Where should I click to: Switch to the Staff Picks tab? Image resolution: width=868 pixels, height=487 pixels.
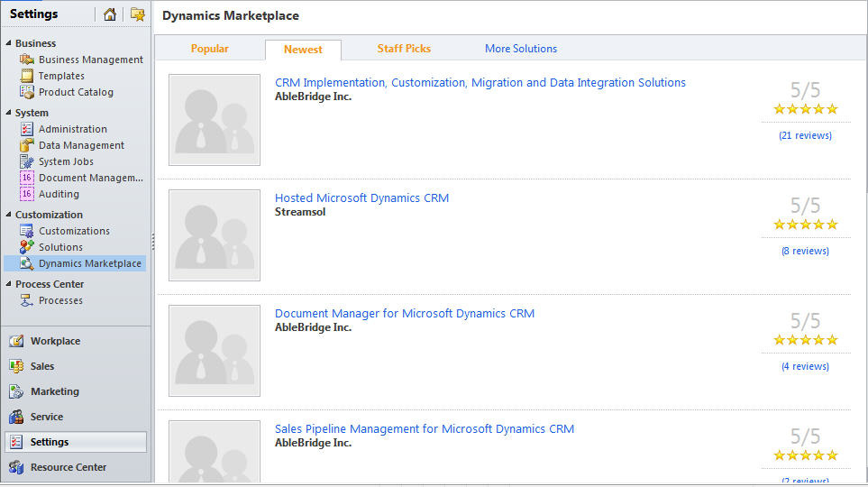[x=404, y=49]
